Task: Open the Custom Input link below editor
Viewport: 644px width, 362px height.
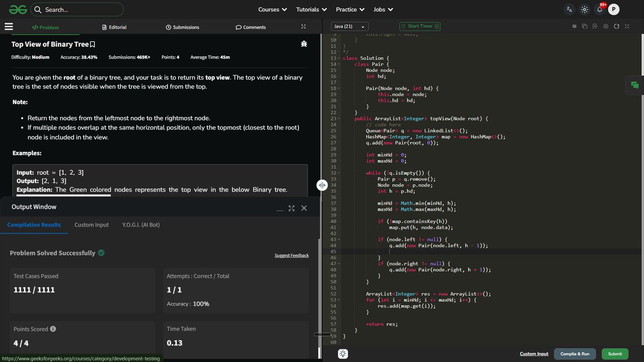Action: coord(534,354)
